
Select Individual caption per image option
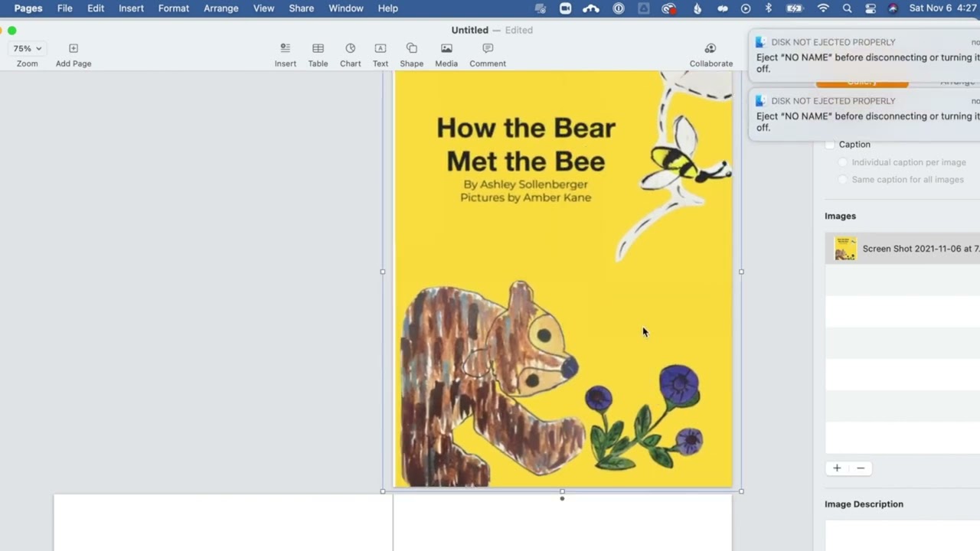pos(843,162)
